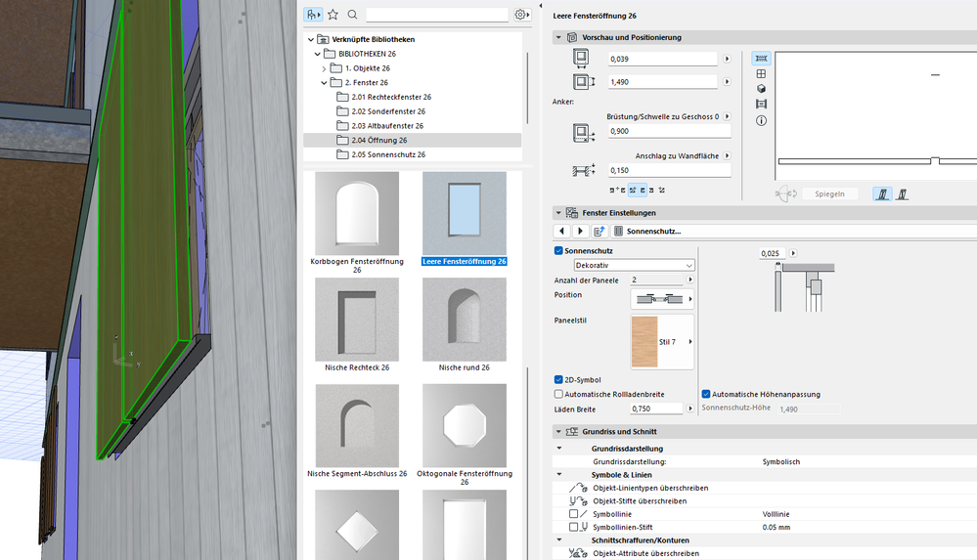Uncheck the 2D-Symbol checkbox

pyautogui.click(x=559, y=379)
